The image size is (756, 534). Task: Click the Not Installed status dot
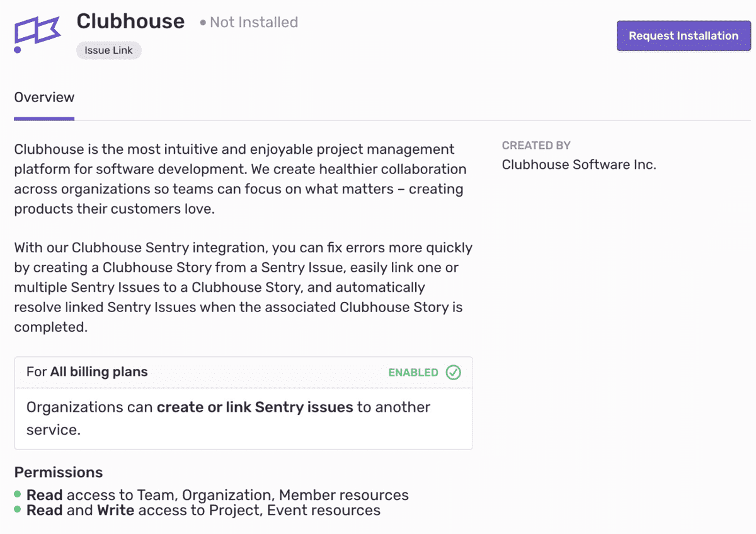[x=203, y=23]
